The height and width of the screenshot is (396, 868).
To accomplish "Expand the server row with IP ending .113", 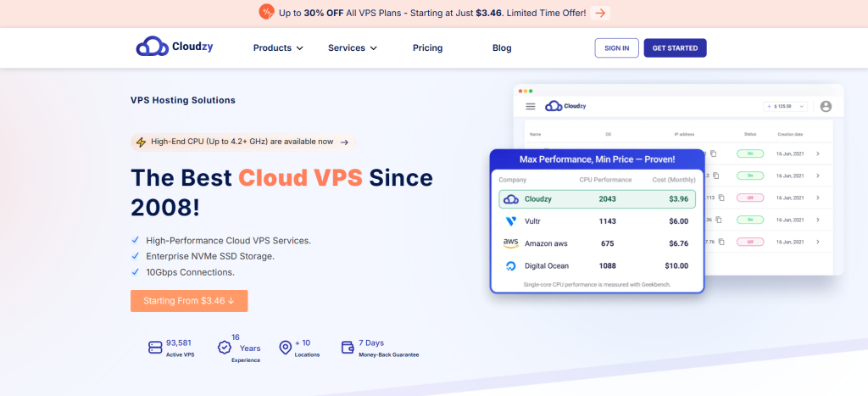I will coord(818,198).
